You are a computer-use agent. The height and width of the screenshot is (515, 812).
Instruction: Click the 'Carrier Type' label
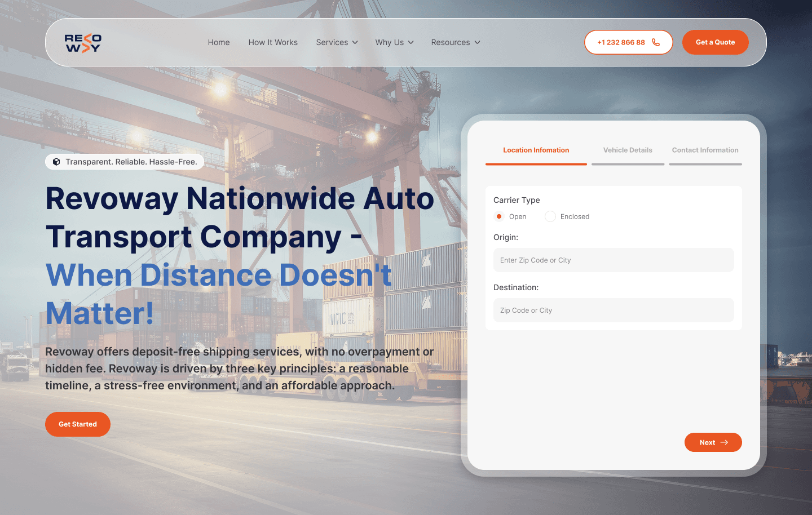(517, 200)
